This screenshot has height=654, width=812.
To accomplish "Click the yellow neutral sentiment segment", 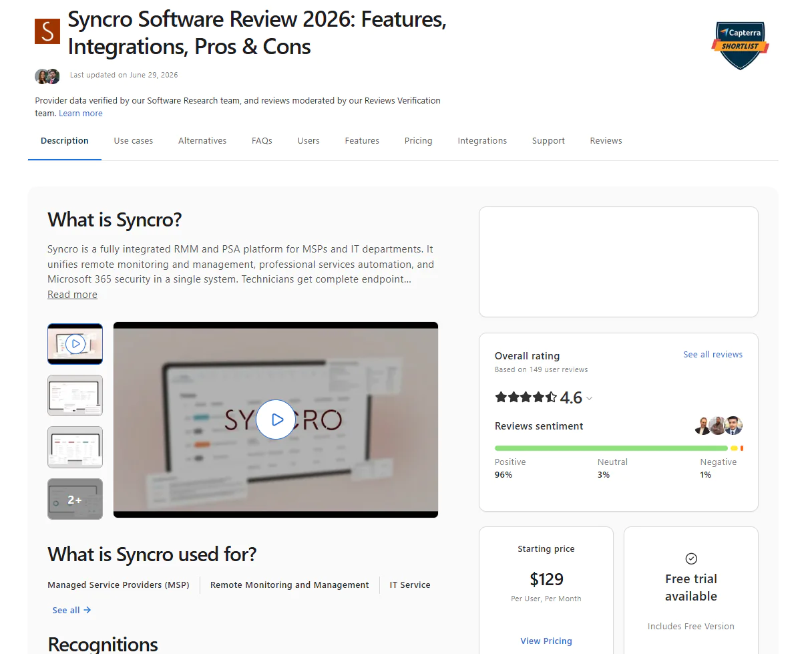I will click(734, 448).
